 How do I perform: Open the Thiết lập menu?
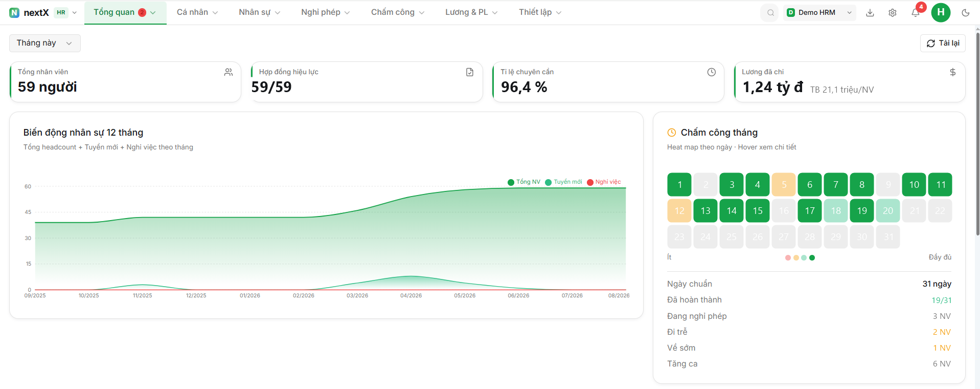pyautogui.click(x=540, y=12)
